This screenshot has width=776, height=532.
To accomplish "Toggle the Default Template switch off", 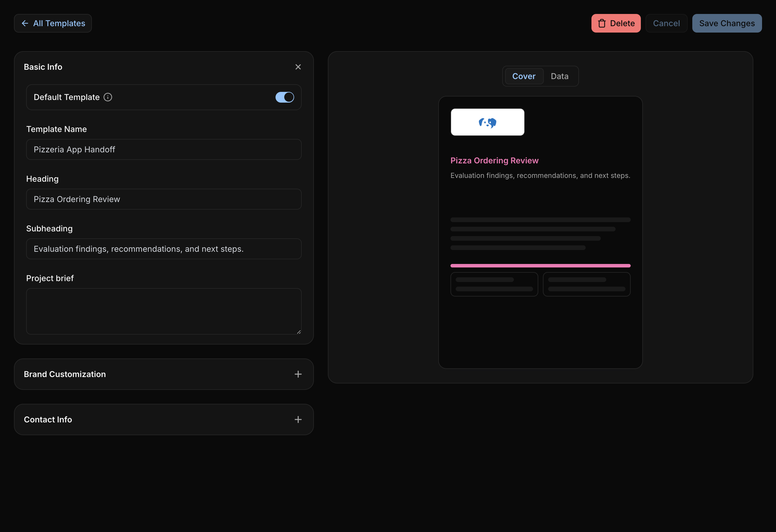I will [285, 97].
